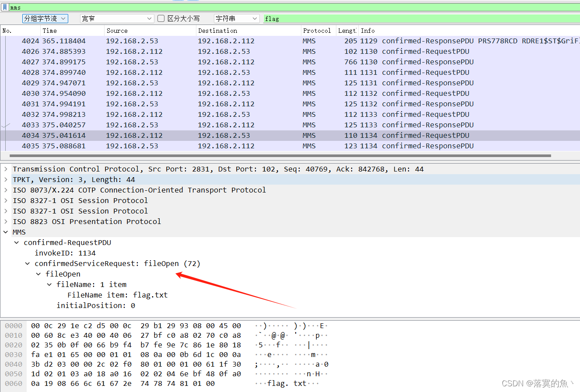The image size is (580, 392).
Task: Click hex offset 0060 row
Action: tap(14, 384)
